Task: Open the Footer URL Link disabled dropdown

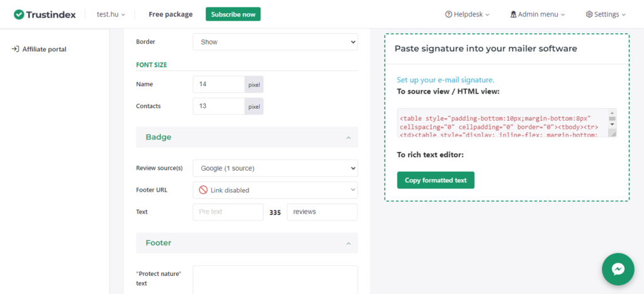Action: 275,190
